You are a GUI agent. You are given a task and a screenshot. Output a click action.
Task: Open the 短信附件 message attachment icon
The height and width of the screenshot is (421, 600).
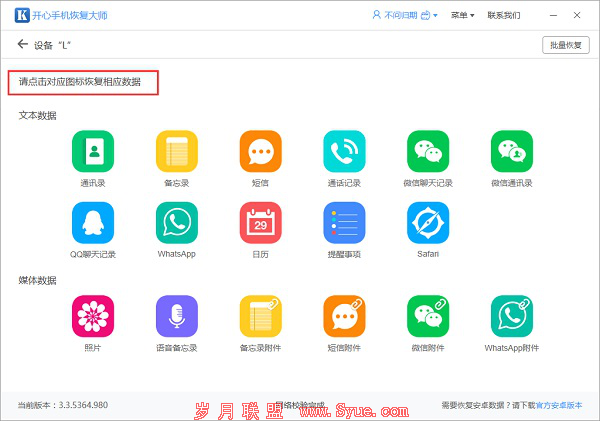pyautogui.click(x=344, y=316)
